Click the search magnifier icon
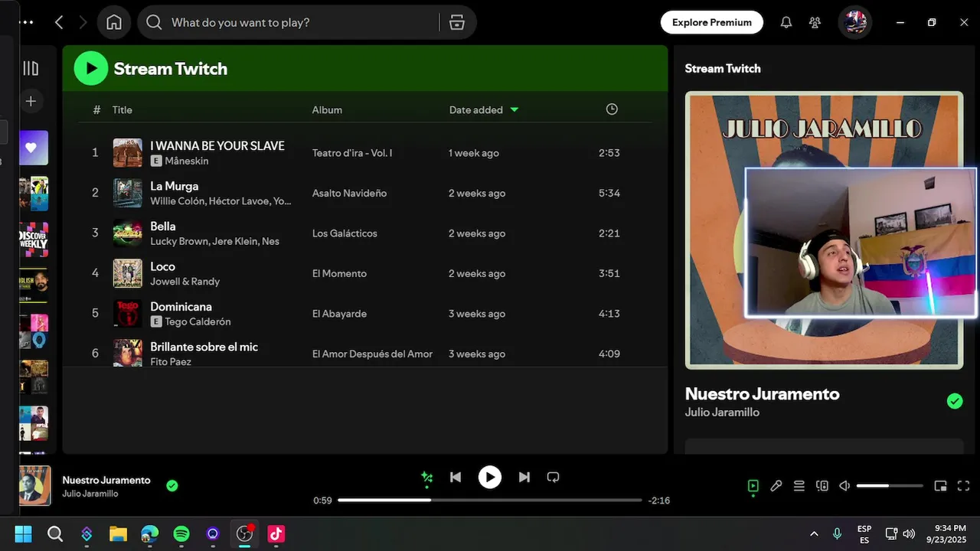 tap(154, 22)
